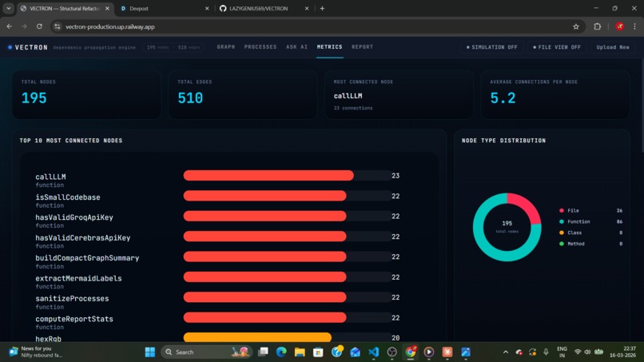Launch Microsoft Edge from taskbar
This screenshot has height=362, width=644.
(281, 352)
